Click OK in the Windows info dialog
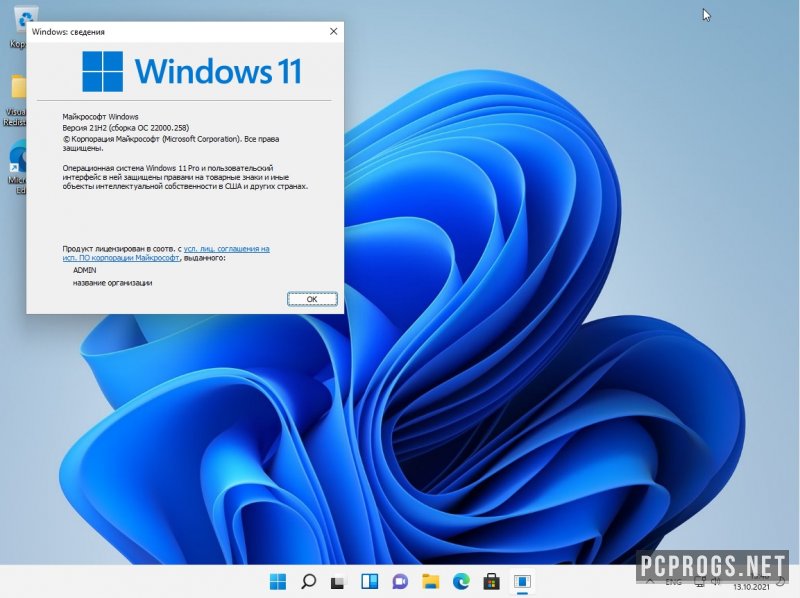800x598 pixels. [x=312, y=299]
